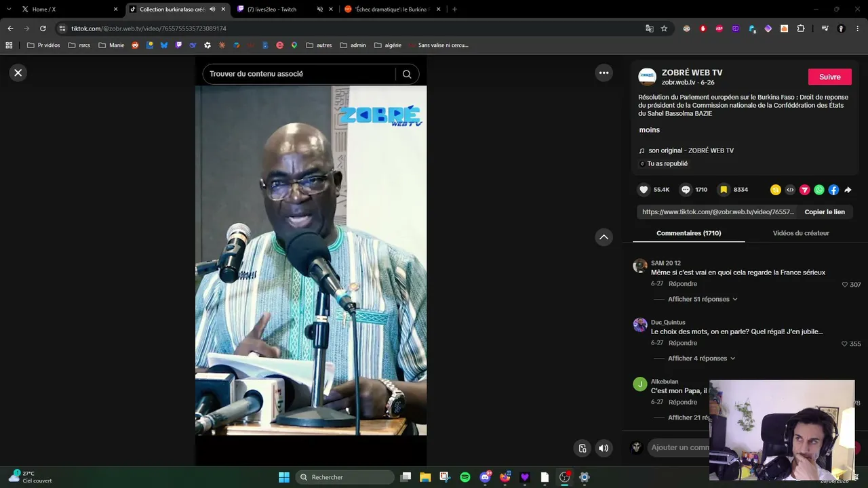Open the 'admin' bookmarks folder
Viewport: 868px width, 488px height.
coord(353,45)
